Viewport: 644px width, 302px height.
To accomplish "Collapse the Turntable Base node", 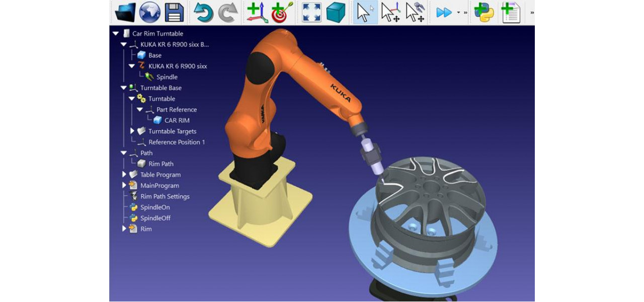I will tap(124, 88).
